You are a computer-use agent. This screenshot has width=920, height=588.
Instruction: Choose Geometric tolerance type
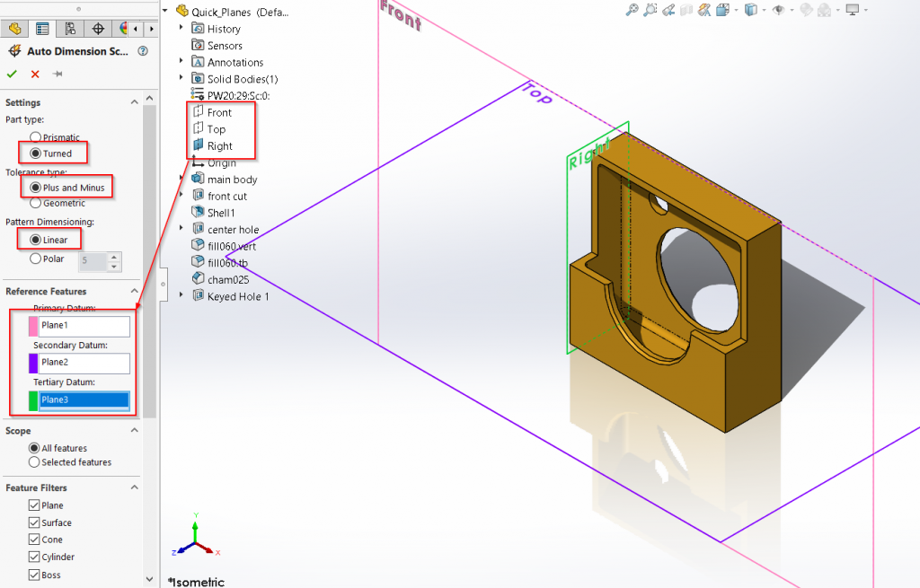tap(35, 203)
